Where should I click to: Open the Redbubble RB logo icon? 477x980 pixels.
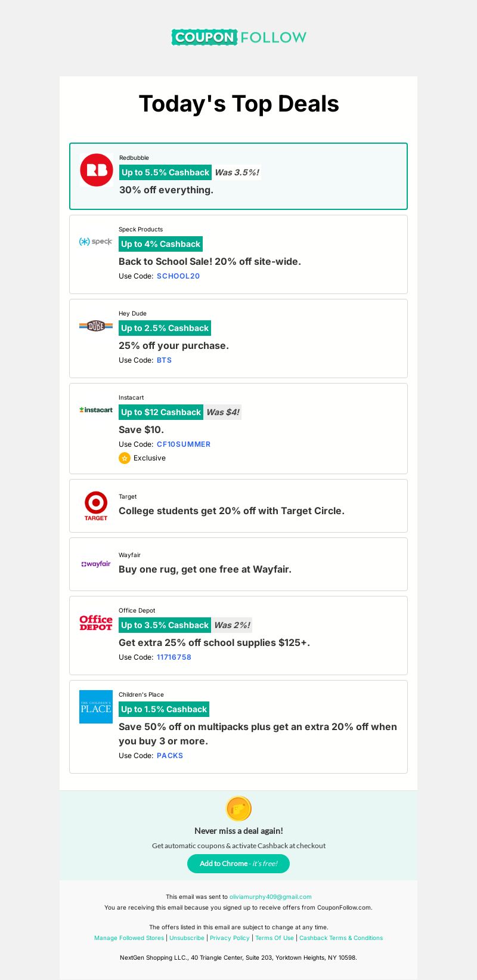point(97,170)
